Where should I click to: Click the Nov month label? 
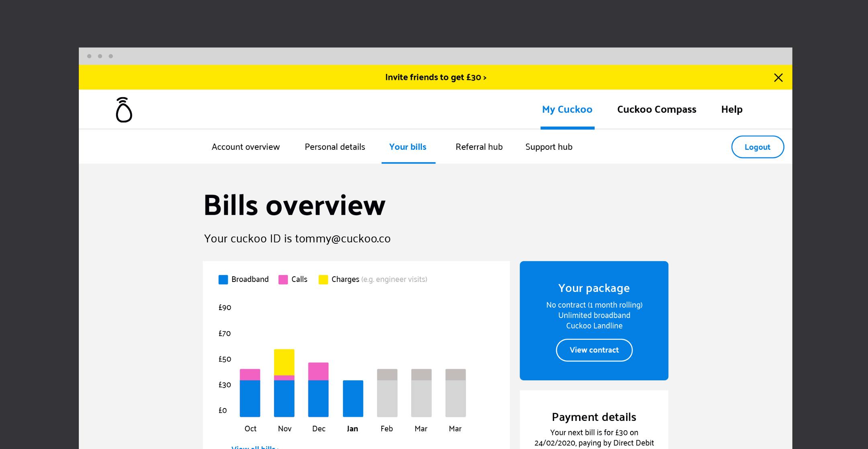pos(285,429)
